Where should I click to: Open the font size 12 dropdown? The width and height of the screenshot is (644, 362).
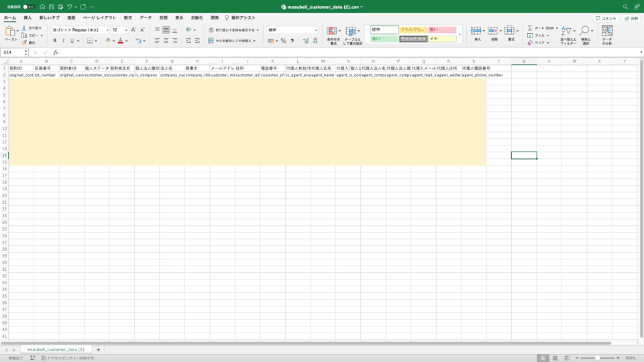click(125, 30)
